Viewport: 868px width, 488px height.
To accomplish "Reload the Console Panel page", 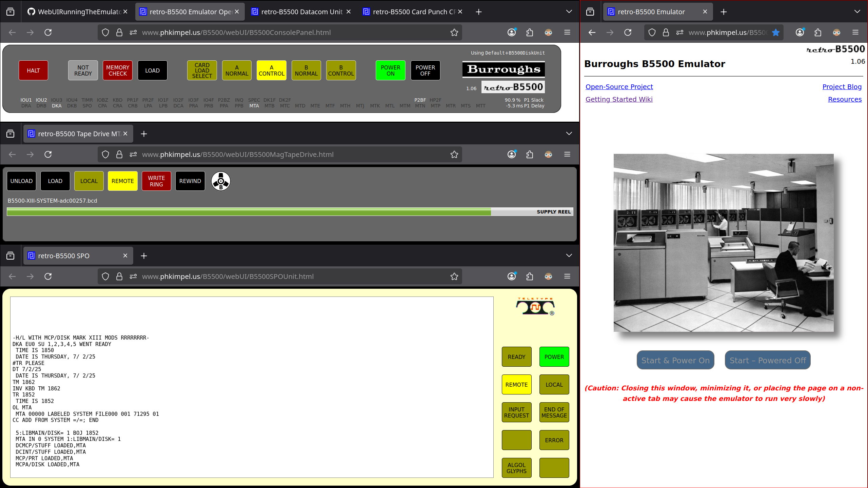I will click(48, 33).
